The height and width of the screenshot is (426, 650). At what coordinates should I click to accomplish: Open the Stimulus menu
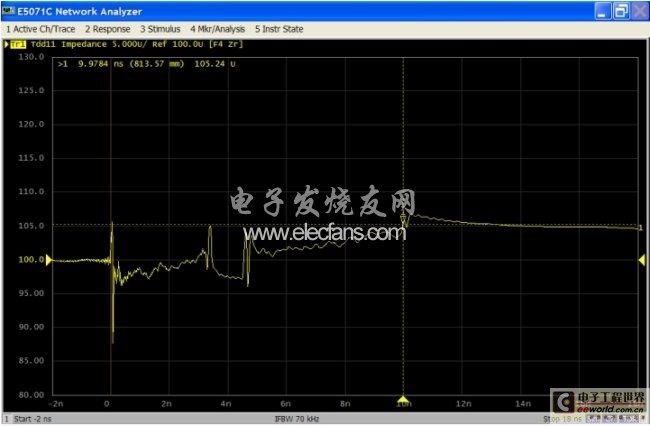click(x=161, y=30)
